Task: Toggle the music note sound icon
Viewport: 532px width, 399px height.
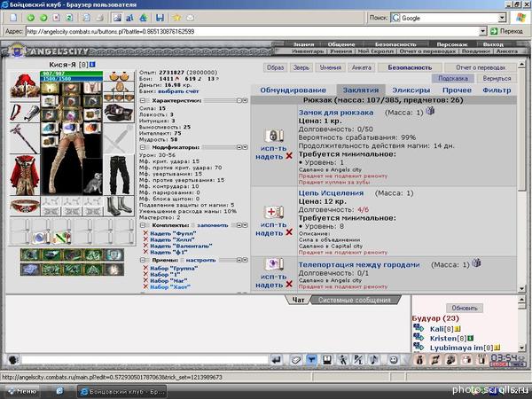Action: pos(374,360)
